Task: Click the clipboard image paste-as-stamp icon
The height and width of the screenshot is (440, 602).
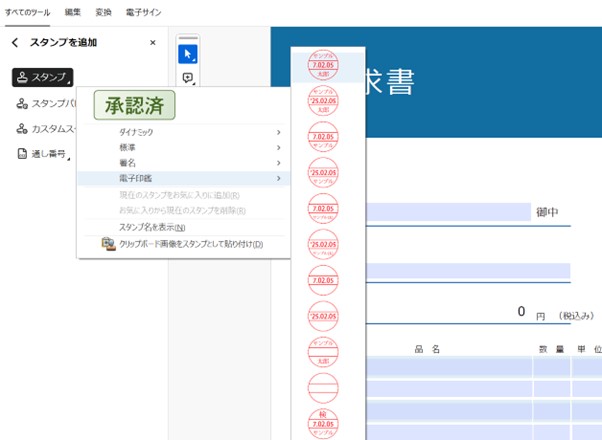Action: pyautogui.click(x=109, y=243)
